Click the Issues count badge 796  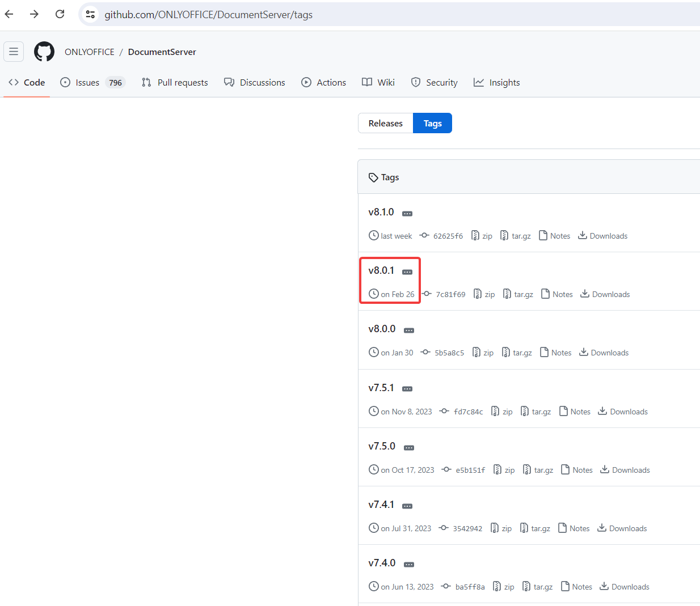click(115, 83)
